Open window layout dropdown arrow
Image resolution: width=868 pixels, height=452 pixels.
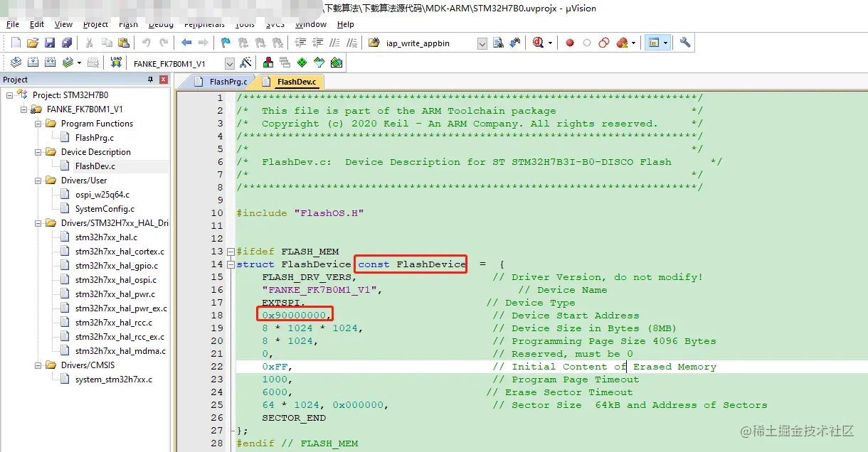pyautogui.click(x=666, y=43)
